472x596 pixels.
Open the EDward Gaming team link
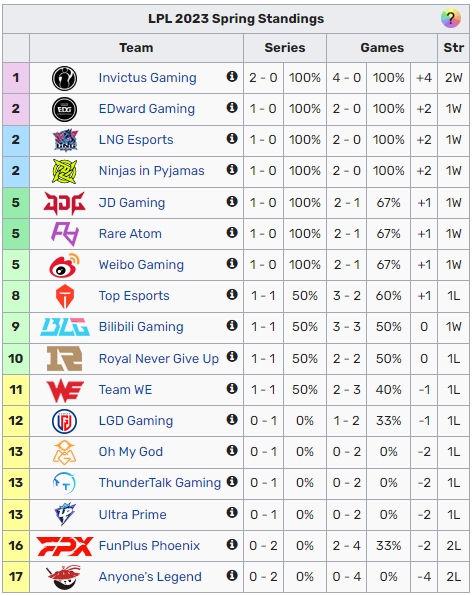pos(147,109)
